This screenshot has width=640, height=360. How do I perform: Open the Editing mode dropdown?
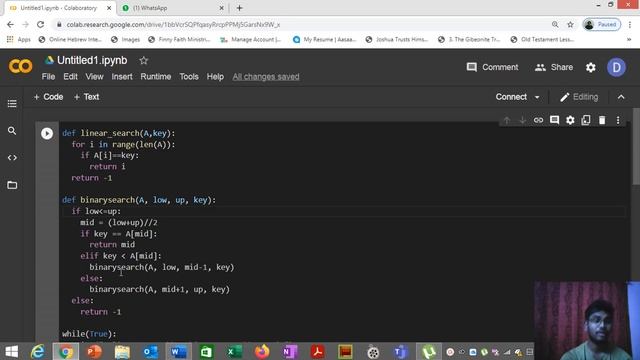[x=579, y=97]
